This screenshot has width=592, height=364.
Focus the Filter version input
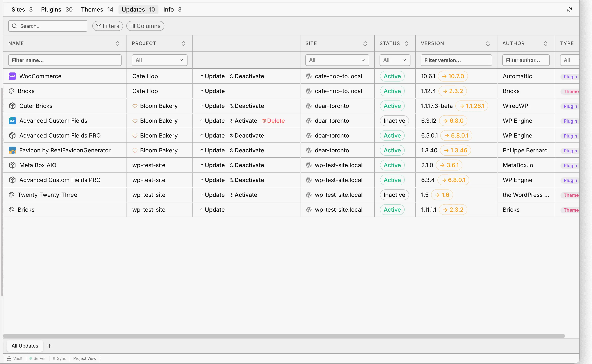456,60
